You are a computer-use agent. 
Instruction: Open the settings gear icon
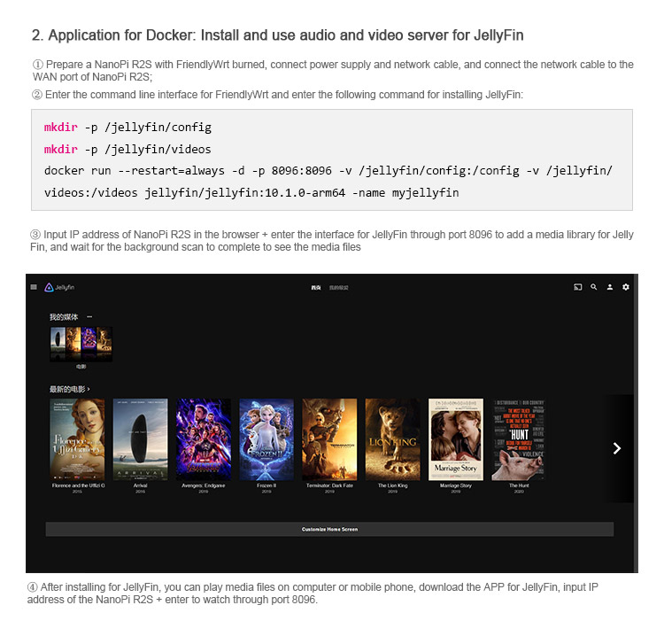(x=626, y=287)
